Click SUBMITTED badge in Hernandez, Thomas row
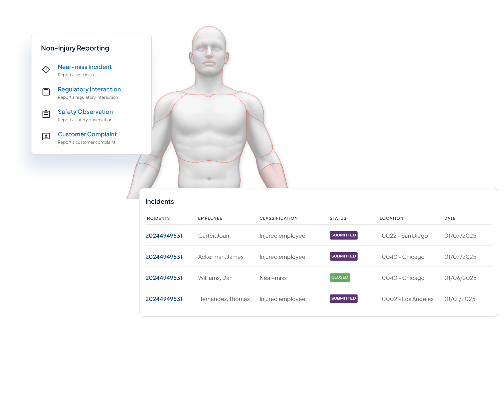 (343, 298)
